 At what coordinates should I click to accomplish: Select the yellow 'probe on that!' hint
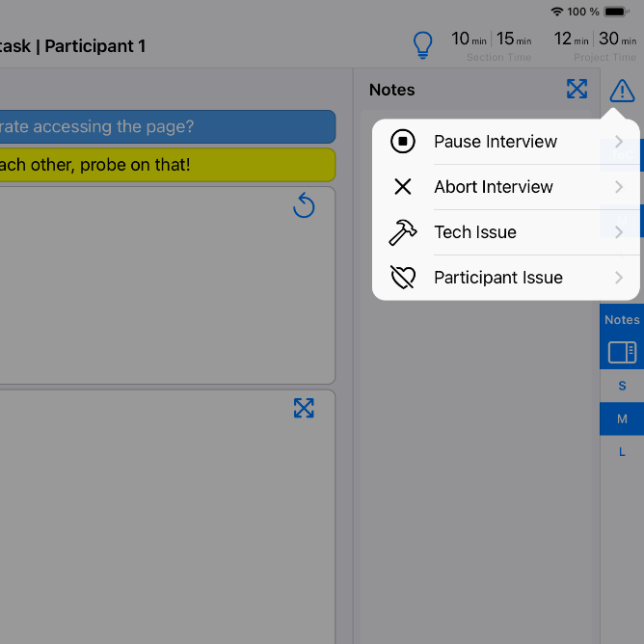click(168, 165)
